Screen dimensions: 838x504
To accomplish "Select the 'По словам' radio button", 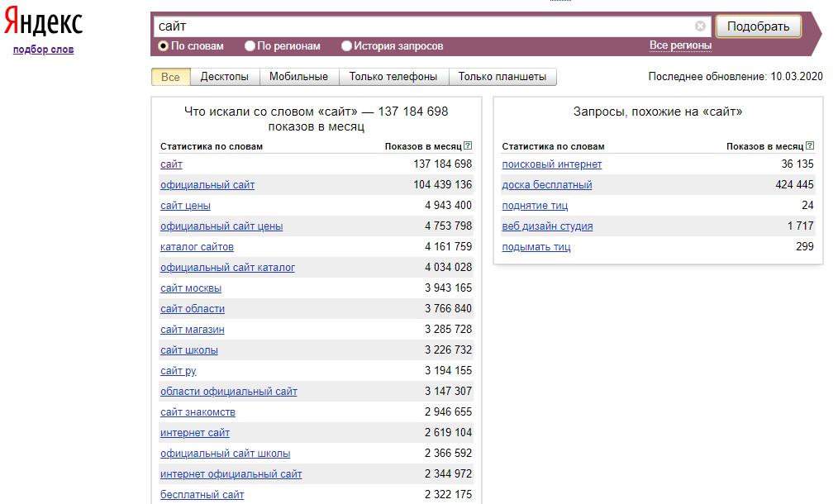I will [163, 46].
